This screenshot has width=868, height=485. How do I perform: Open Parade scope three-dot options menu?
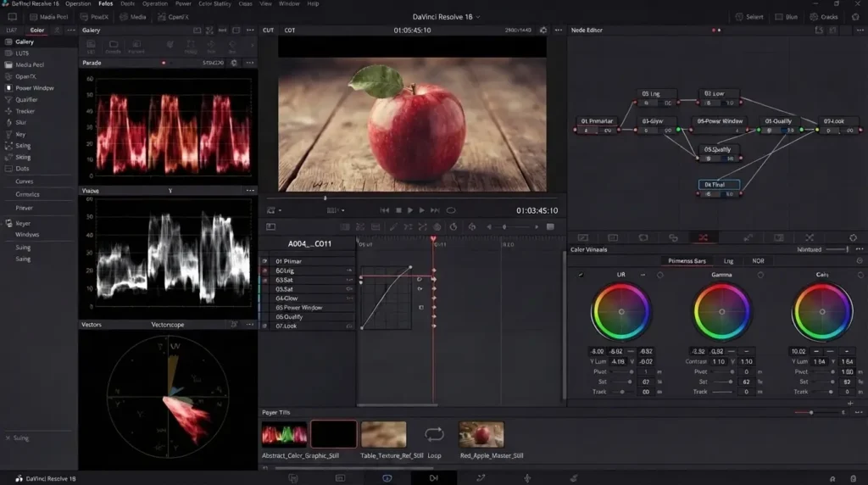[x=250, y=63]
